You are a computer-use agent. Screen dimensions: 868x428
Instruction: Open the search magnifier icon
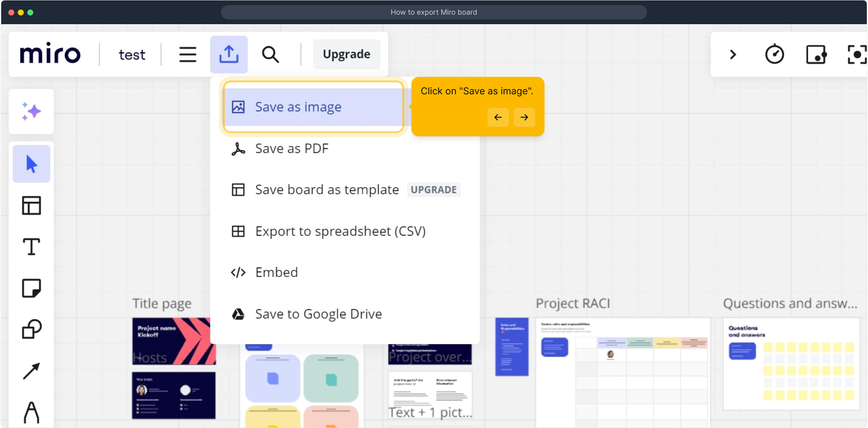(270, 54)
